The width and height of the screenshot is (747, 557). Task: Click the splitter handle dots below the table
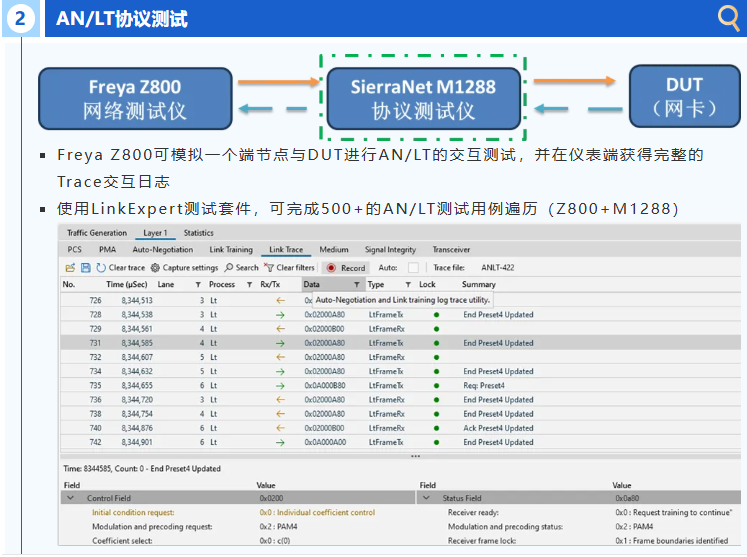(x=415, y=456)
